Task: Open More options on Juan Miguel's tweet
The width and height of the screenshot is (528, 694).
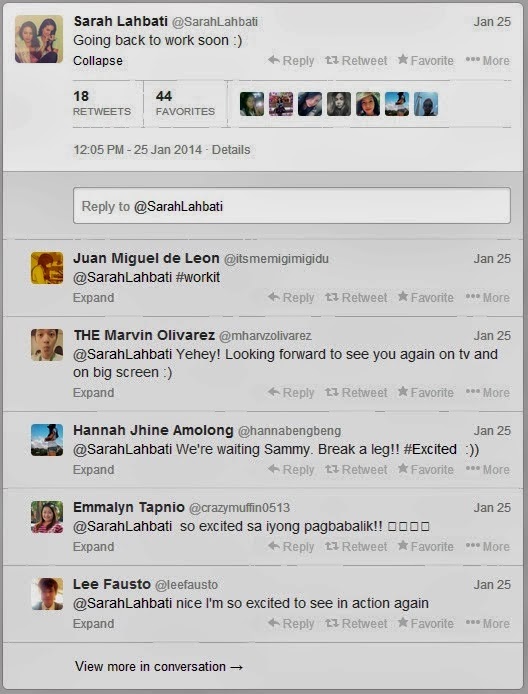Action: [x=488, y=297]
